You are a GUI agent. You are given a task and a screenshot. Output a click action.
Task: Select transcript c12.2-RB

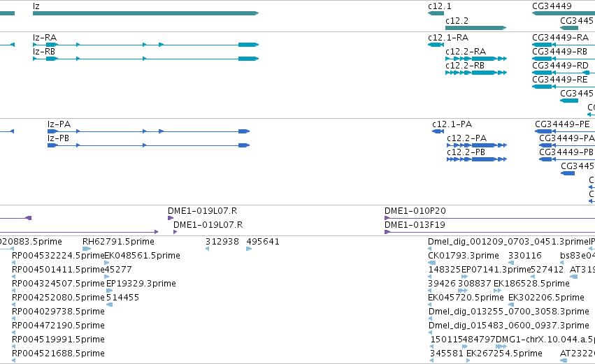click(476, 73)
